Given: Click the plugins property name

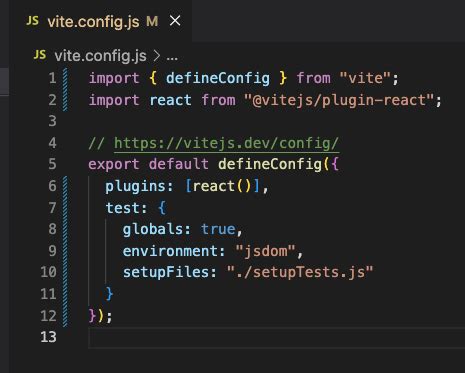Looking at the screenshot, I should click(135, 187).
